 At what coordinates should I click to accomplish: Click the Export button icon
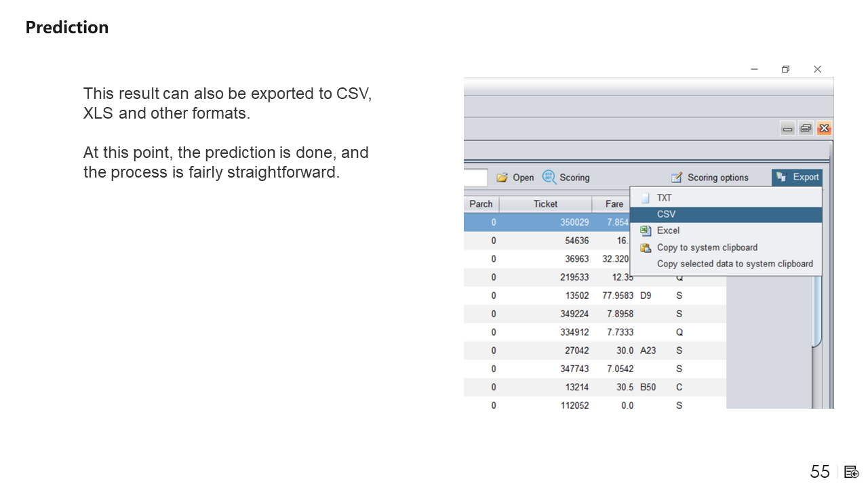tap(781, 177)
